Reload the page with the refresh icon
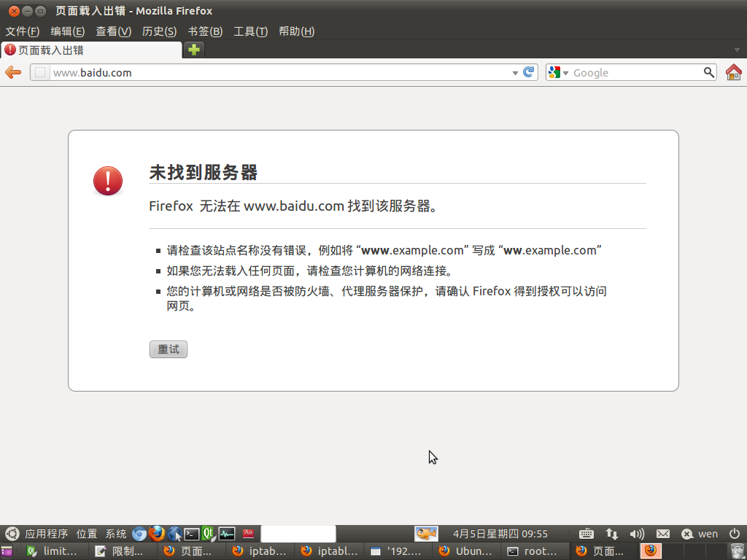 point(528,72)
